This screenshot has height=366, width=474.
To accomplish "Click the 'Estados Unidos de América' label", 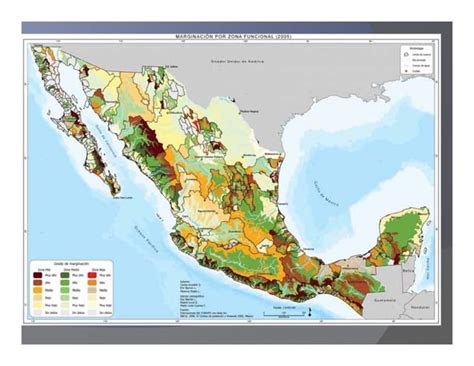I will (x=237, y=62).
